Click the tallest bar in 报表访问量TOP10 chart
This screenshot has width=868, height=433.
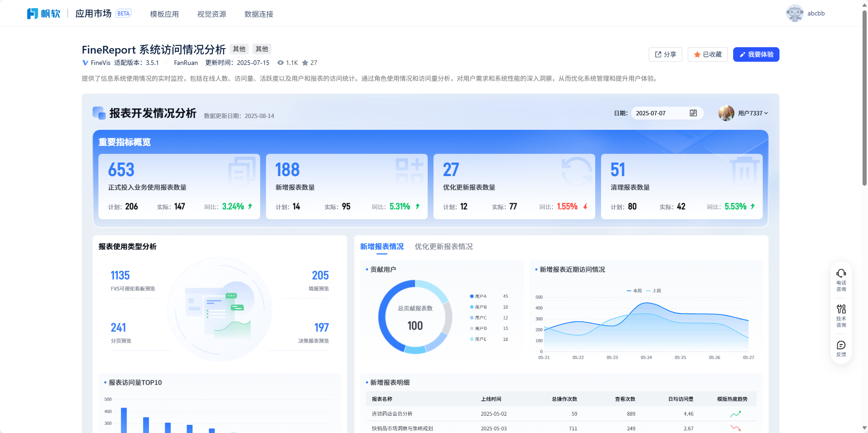tap(124, 420)
